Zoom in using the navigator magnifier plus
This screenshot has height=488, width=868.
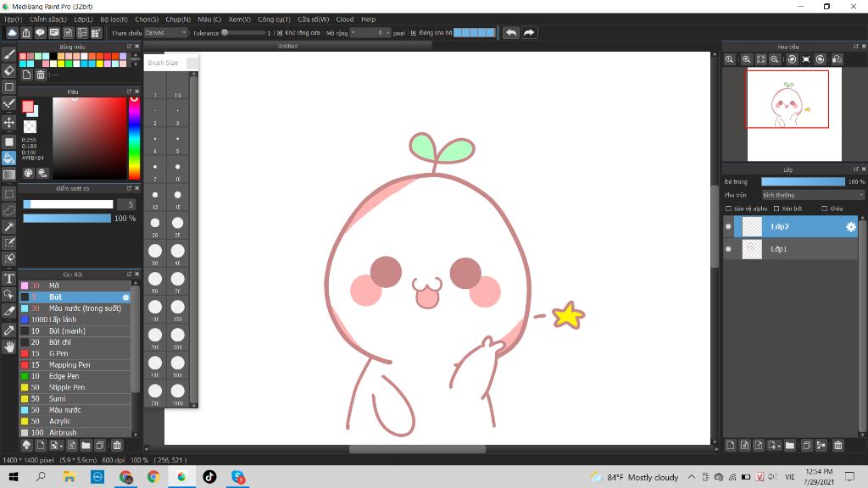coord(746,59)
